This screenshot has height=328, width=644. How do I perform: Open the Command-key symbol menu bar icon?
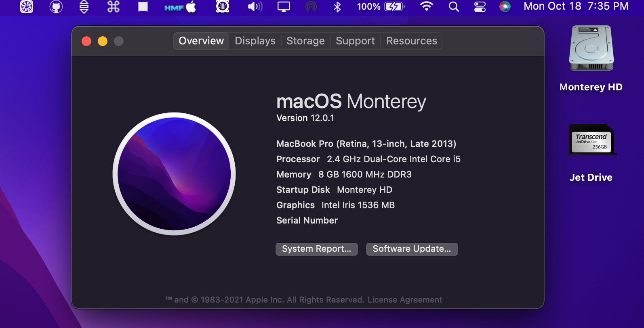(114, 6)
